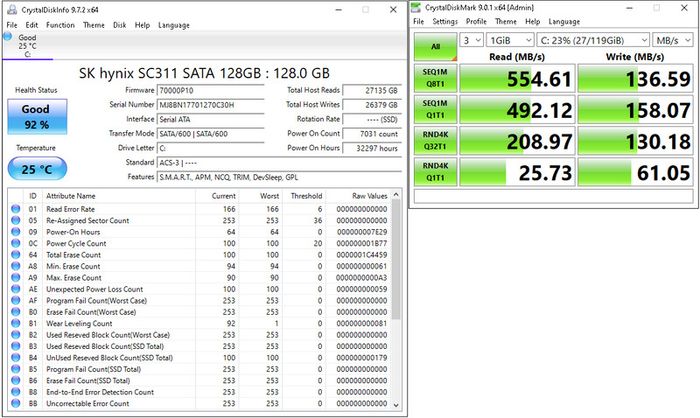700x418 pixels.
Task: Open File menu in CrystalDiskInfo
Action: [12, 25]
